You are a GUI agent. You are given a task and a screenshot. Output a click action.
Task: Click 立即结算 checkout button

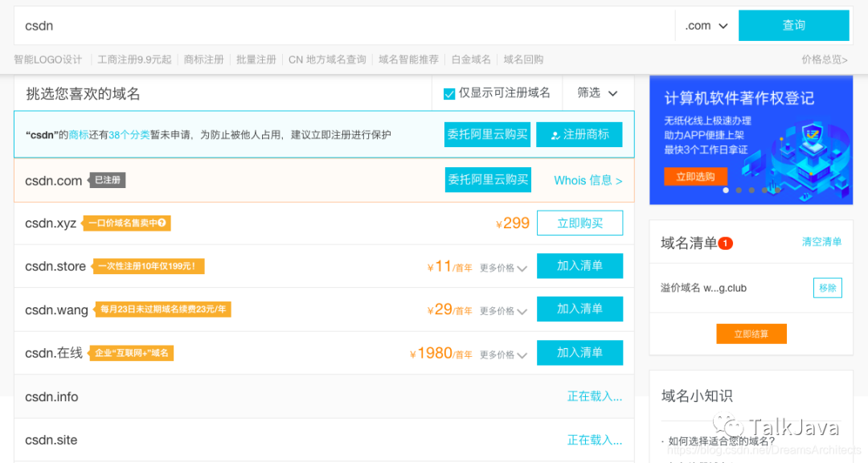pos(751,334)
